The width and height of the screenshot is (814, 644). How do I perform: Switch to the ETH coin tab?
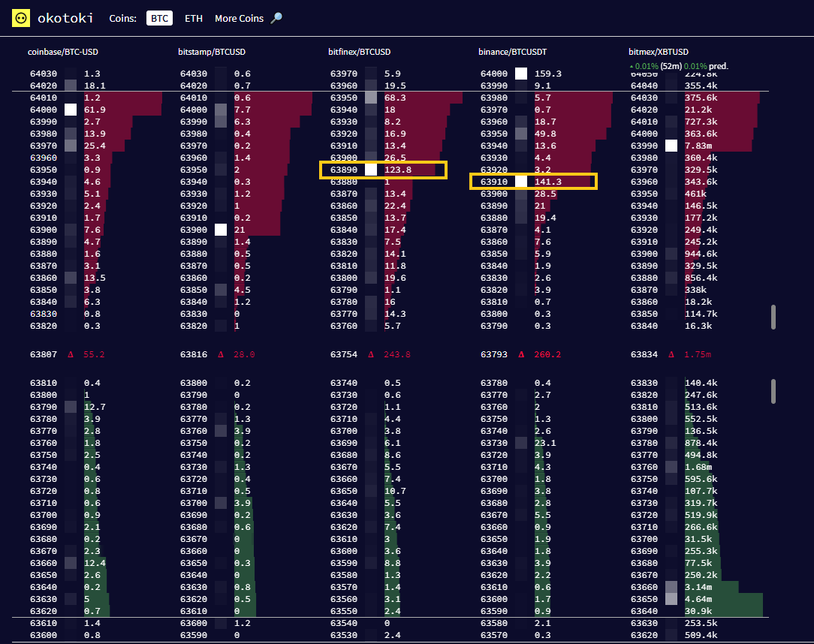[x=194, y=18]
